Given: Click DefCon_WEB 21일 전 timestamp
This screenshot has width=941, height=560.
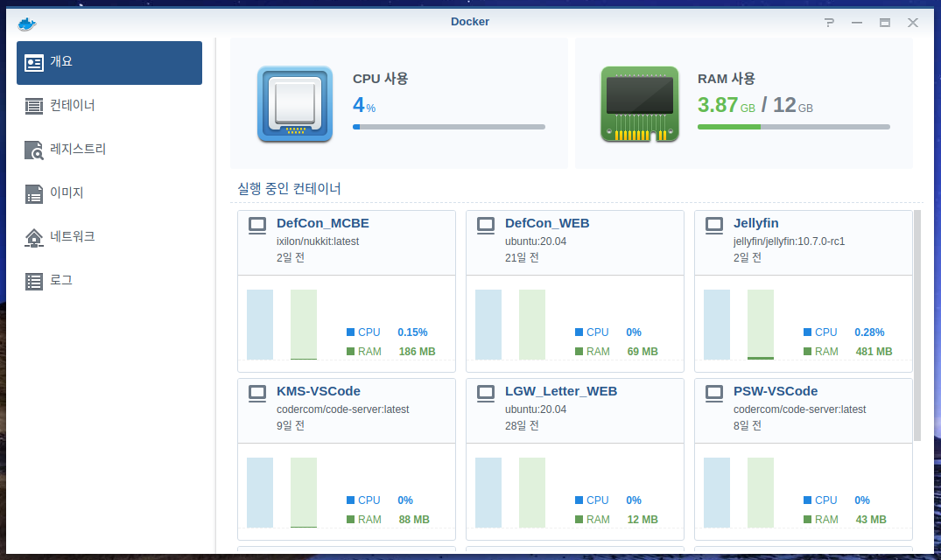Looking at the screenshot, I should 522,257.
